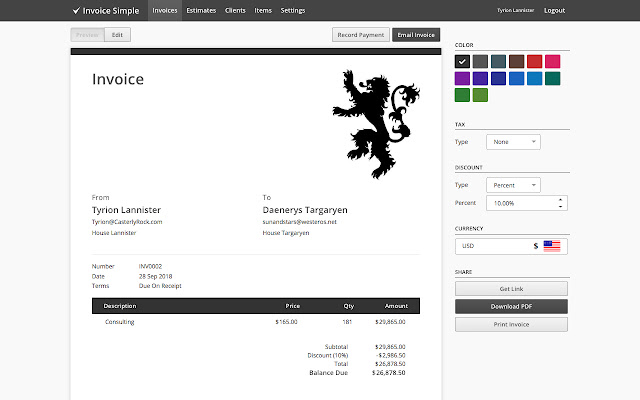Select the brown color swatch
Viewport: 640px width, 400px height.
coord(516,62)
